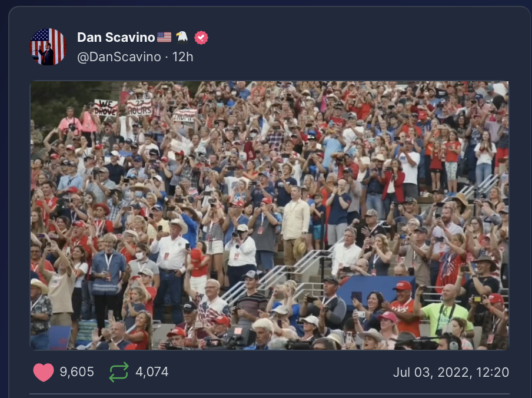
Task: Click the 'TRUMP' sign in photo
Action: coord(184,115)
